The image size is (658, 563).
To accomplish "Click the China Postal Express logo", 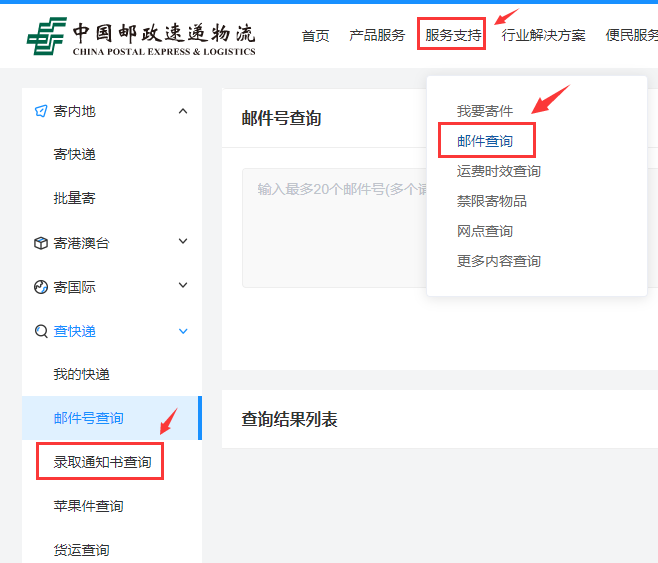I will [x=140, y=36].
